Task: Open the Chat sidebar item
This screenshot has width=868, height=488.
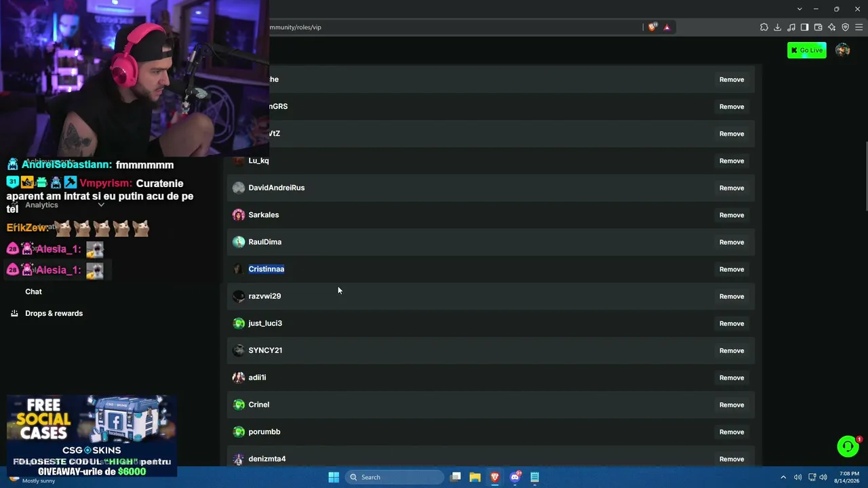Action: 33,291
